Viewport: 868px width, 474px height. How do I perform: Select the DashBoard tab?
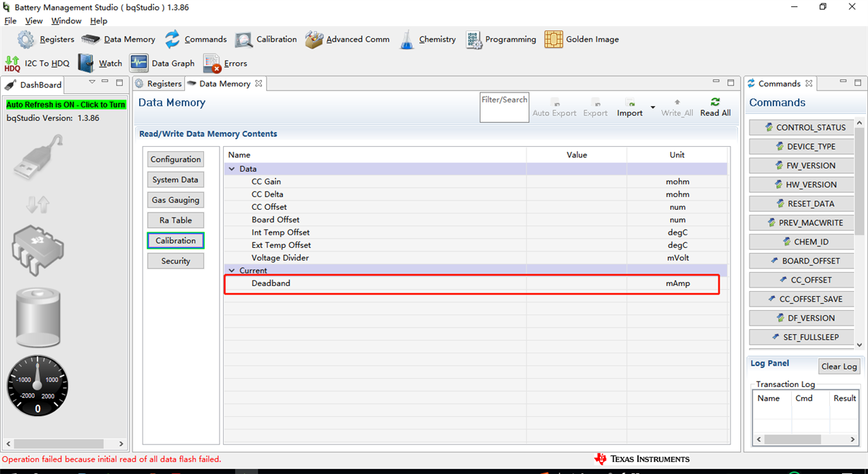click(34, 85)
